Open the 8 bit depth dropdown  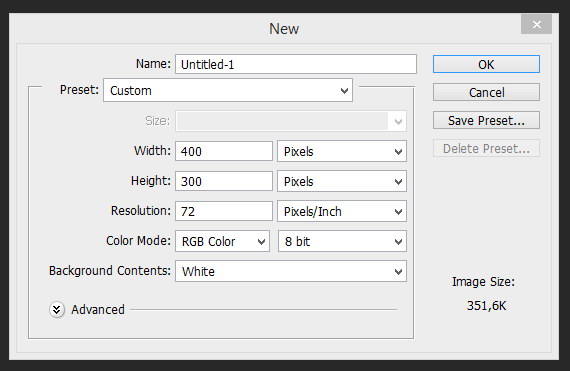(x=342, y=241)
